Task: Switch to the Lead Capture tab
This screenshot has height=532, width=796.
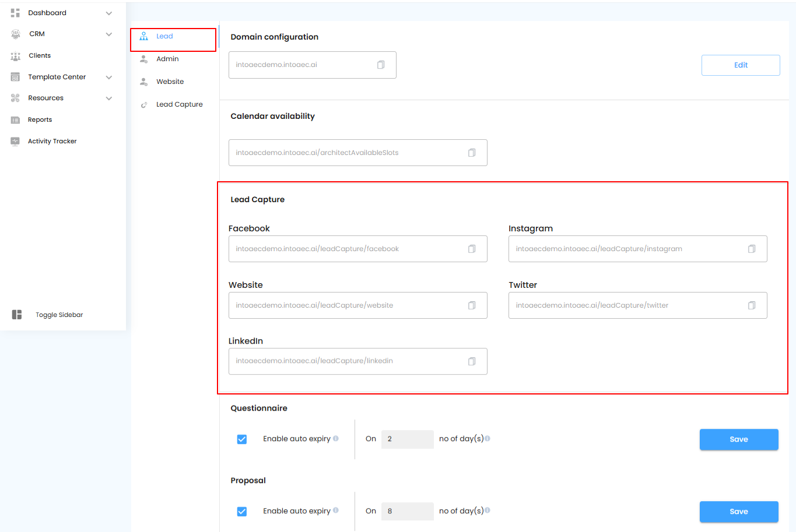Action: coord(179,104)
